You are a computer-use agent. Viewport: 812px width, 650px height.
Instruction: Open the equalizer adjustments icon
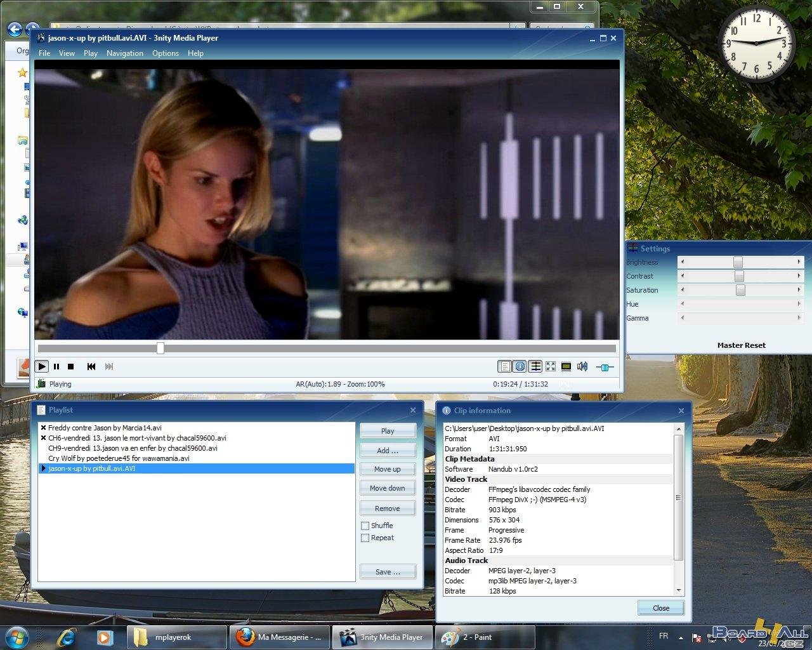(535, 366)
